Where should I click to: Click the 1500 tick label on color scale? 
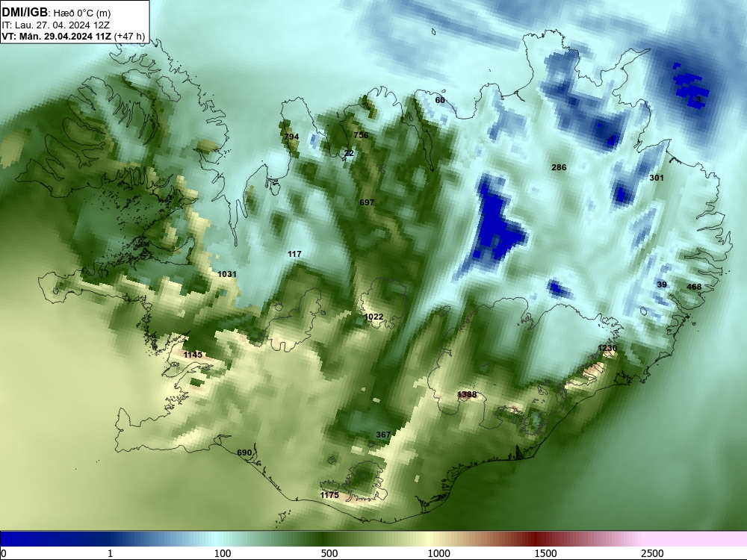point(545,553)
